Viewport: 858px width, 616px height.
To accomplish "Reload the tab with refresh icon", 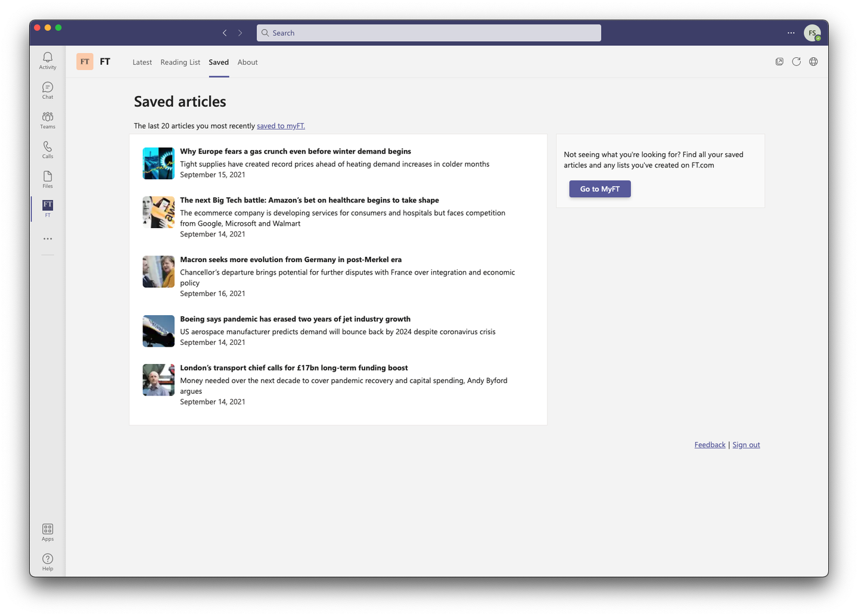I will pyautogui.click(x=796, y=62).
